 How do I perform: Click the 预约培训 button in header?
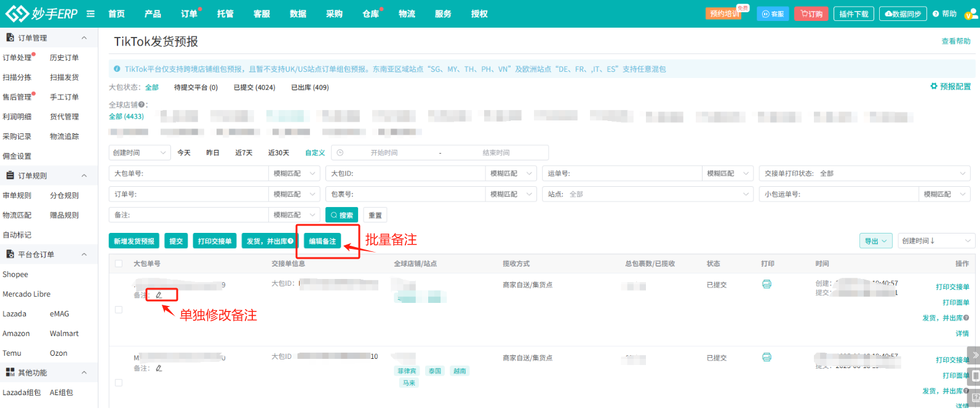[x=725, y=14]
